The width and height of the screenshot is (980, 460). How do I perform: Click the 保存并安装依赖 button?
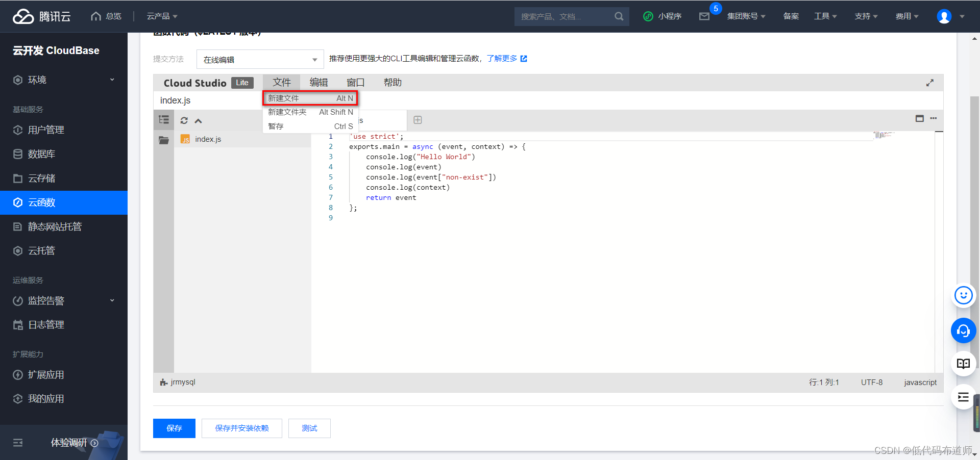pos(241,428)
